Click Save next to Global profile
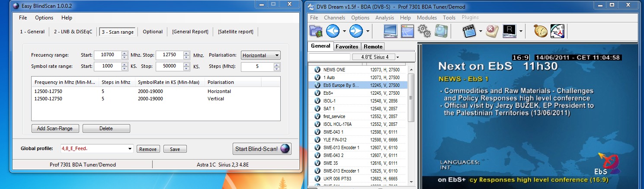 pos(175,149)
